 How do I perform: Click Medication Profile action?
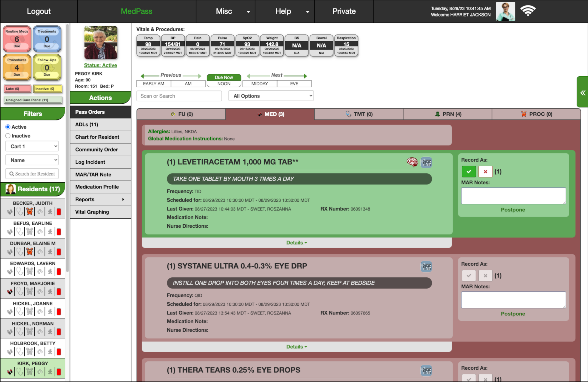[x=97, y=187]
